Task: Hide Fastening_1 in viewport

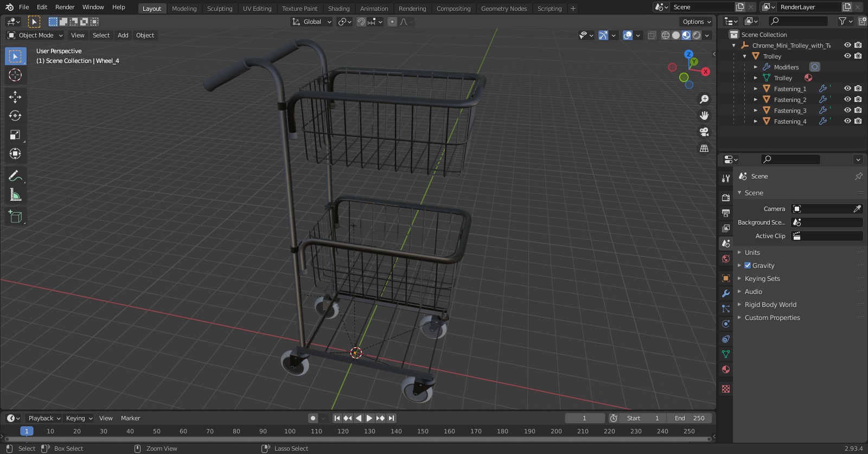Action: pyautogui.click(x=847, y=88)
